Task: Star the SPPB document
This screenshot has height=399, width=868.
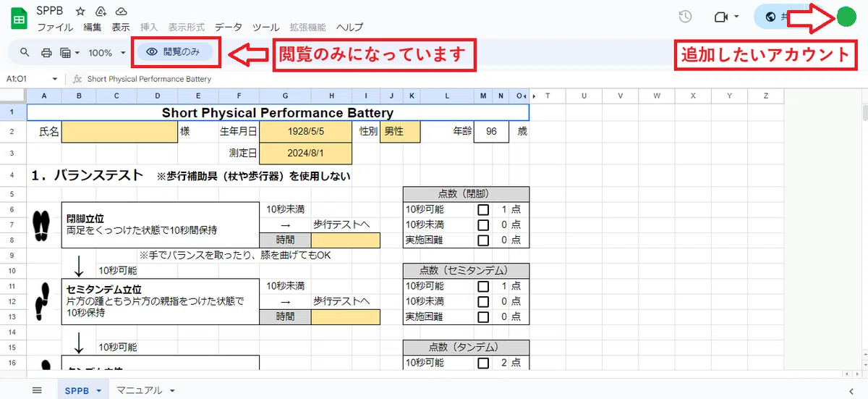Action: 80,12
